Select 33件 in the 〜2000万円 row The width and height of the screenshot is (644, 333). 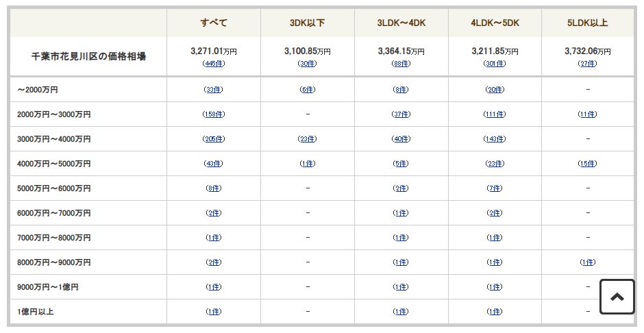tap(214, 90)
